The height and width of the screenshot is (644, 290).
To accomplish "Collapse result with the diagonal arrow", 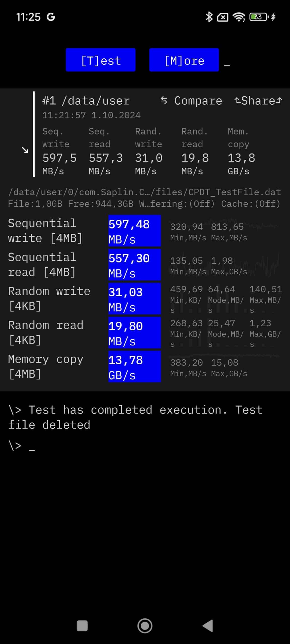I will pos(25,150).
